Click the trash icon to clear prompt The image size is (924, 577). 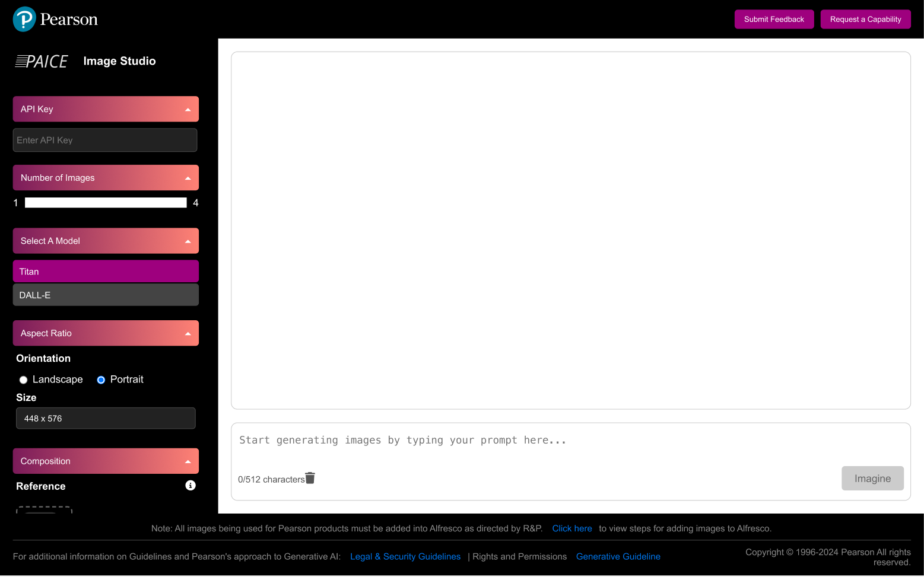coord(310,478)
